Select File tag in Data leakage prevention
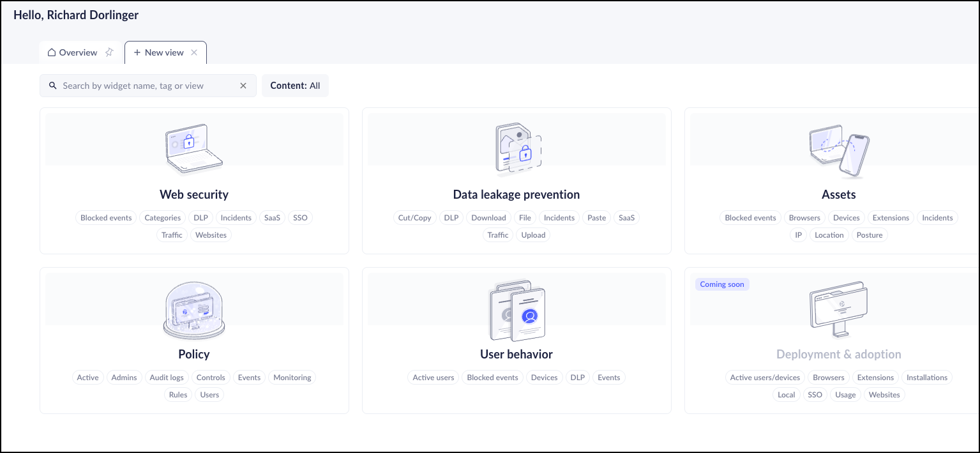980x453 pixels. pos(525,218)
